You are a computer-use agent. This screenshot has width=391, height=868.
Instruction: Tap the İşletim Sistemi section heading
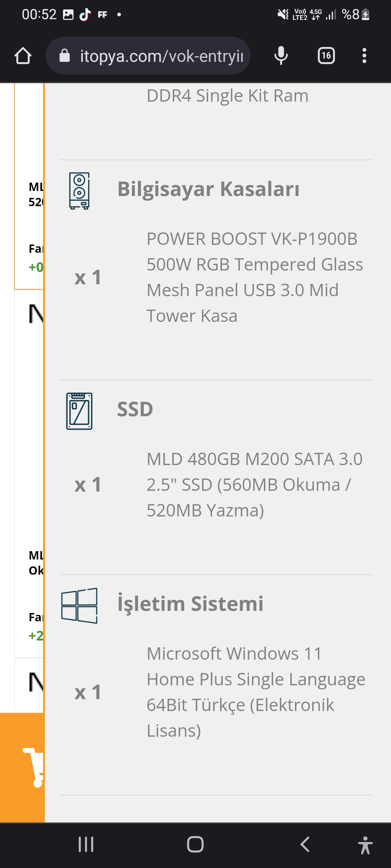[190, 604]
